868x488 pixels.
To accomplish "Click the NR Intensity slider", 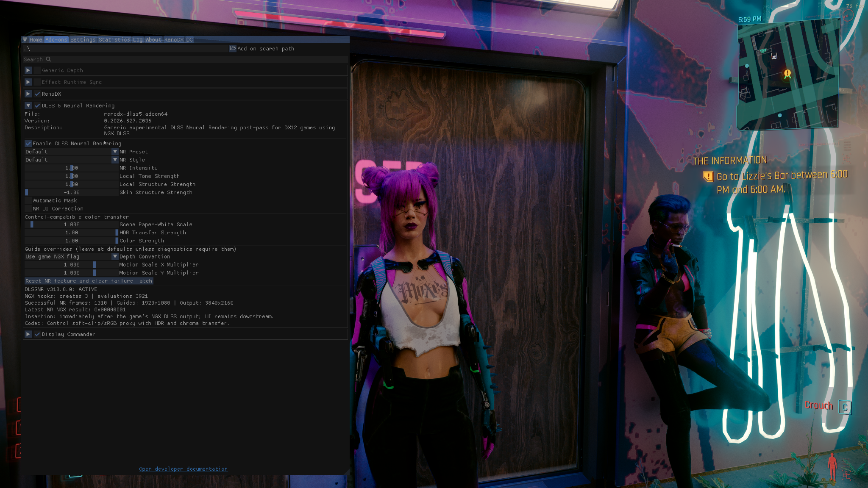I will 71,168.
